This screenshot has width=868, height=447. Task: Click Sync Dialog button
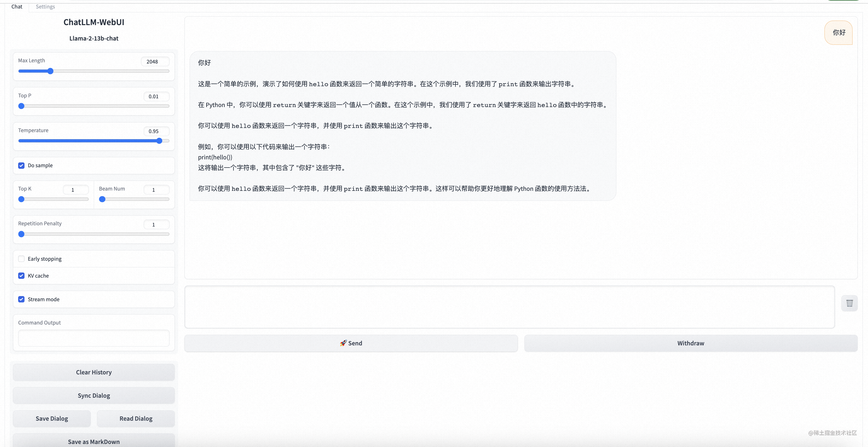pyautogui.click(x=93, y=395)
